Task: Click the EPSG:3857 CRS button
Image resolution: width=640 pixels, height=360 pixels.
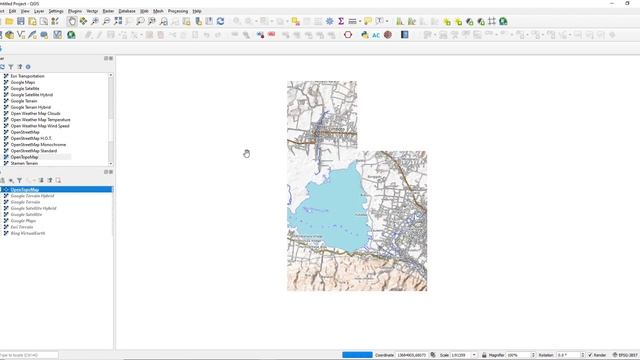Action: (625, 355)
